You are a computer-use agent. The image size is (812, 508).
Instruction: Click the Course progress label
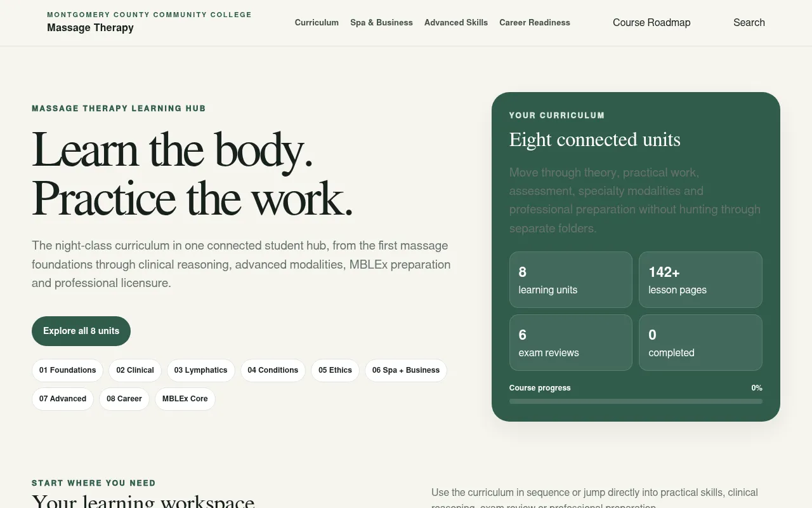(x=540, y=388)
